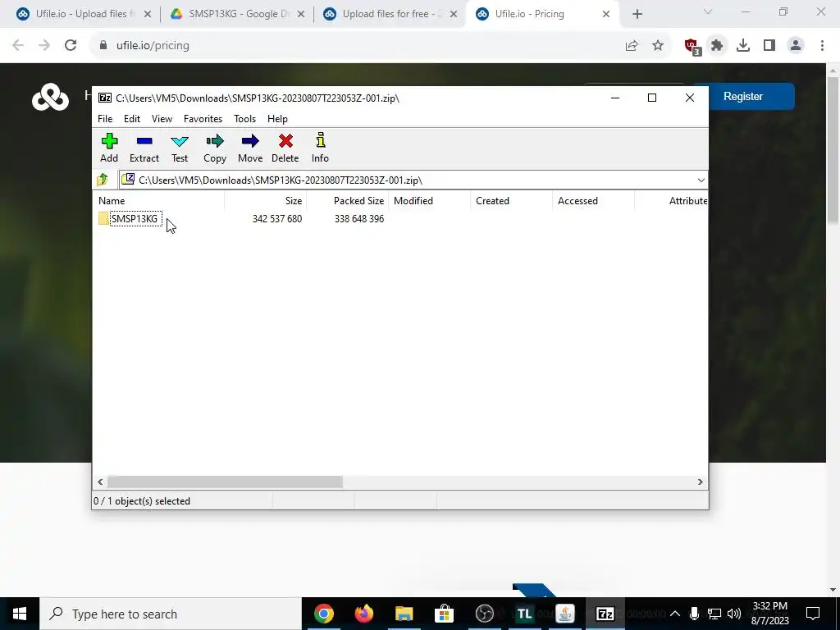Toggle Chrome side panel icon
The width and height of the screenshot is (840, 630).
click(x=769, y=46)
